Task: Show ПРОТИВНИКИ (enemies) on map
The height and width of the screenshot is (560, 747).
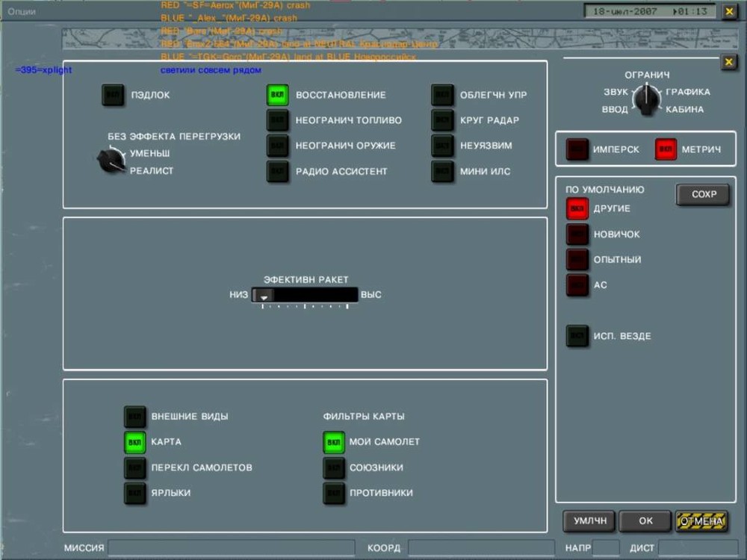Action: pyautogui.click(x=334, y=493)
